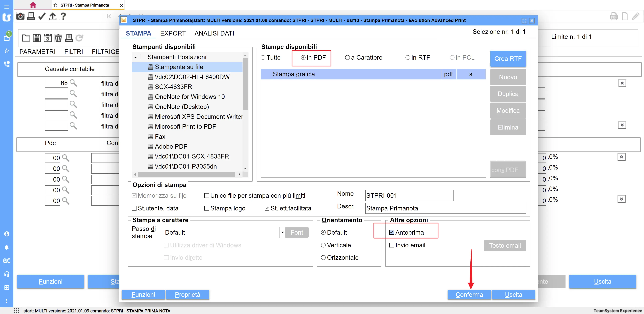Switch to the EXPORT tab
The height and width of the screenshot is (314, 644).
pos(173,34)
